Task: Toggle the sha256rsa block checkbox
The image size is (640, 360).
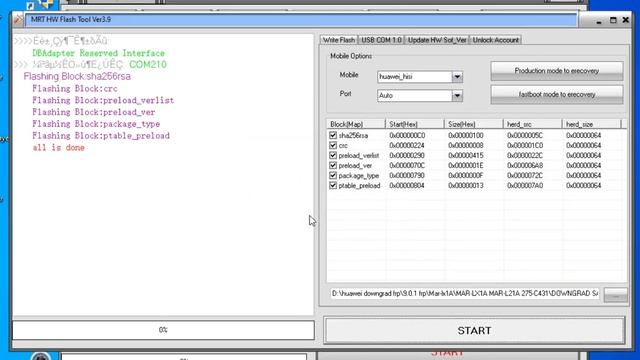Action: [333, 135]
